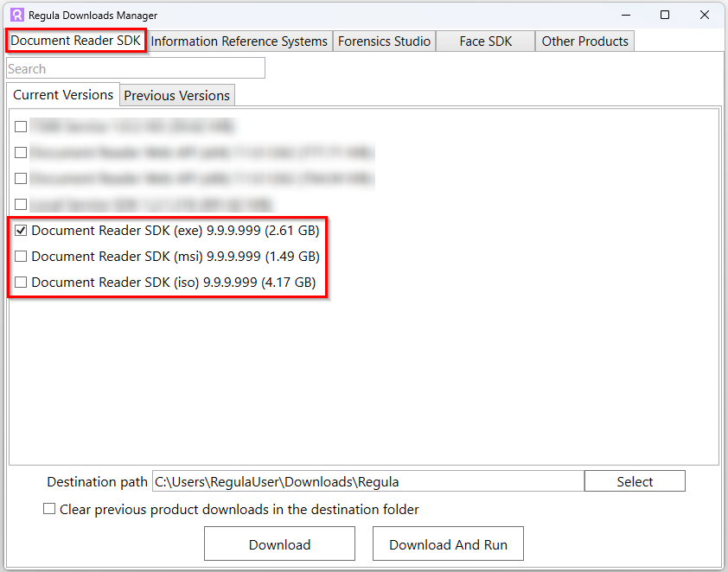Open the Other Products tab
Image resolution: width=728 pixels, height=572 pixels.
click(x=584, y=41)
